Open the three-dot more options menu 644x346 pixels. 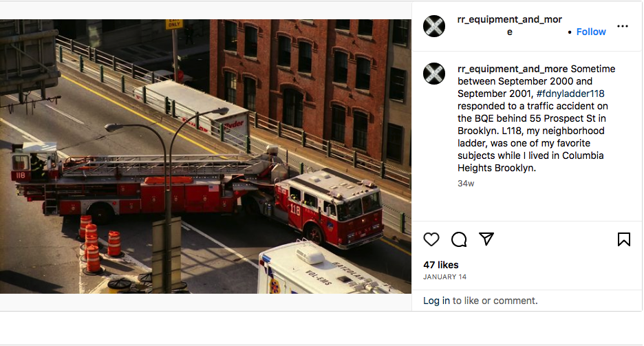coord(623,26)
